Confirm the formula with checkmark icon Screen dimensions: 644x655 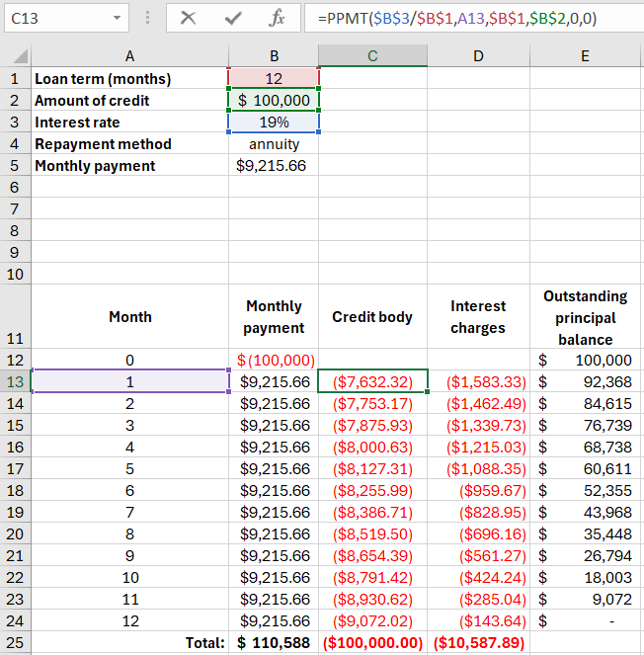point(233,18)
